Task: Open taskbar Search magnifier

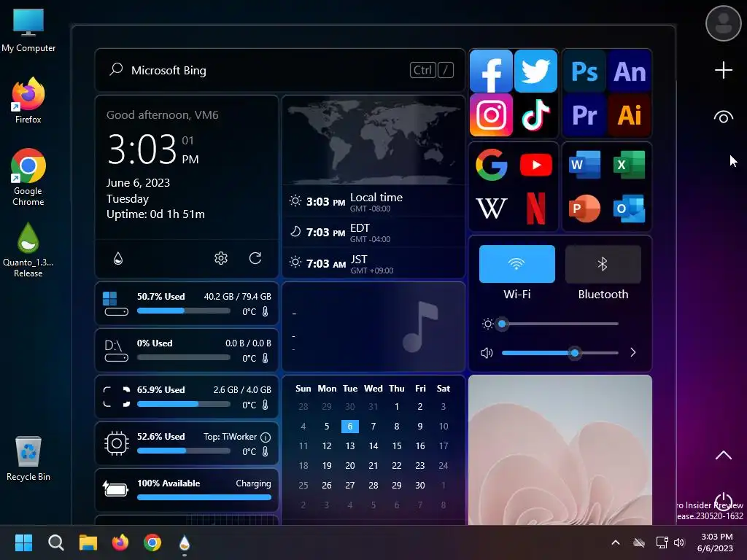Action: click(55, 542)
